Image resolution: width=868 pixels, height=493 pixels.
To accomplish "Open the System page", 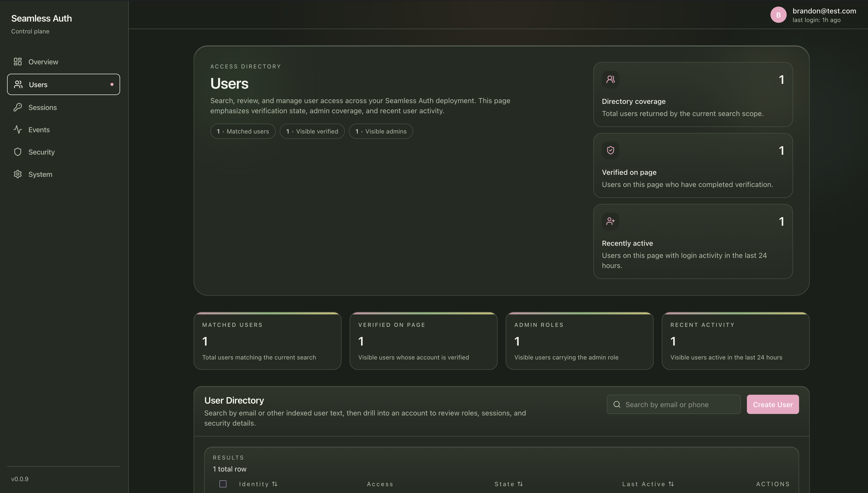I will pyautogui.click(x=63, y=174).
